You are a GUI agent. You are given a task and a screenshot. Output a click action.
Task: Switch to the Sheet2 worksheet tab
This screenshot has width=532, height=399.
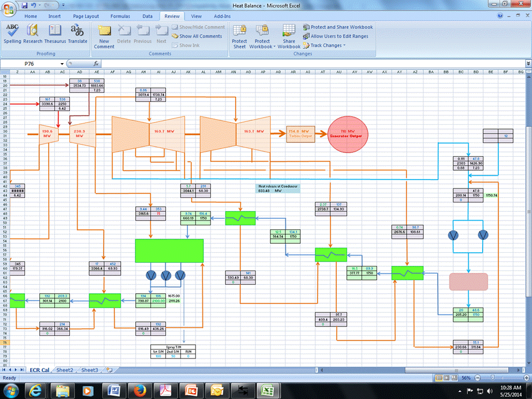(x=64, y=370)
